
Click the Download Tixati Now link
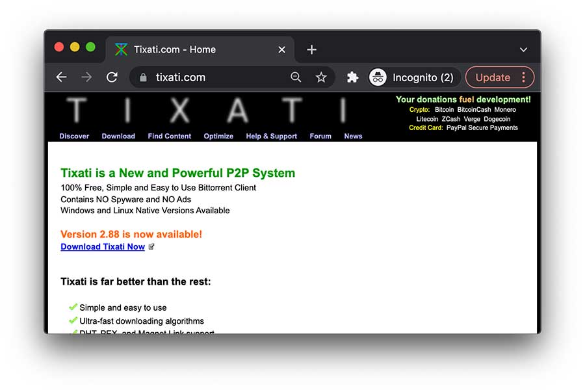pos(102,246)
